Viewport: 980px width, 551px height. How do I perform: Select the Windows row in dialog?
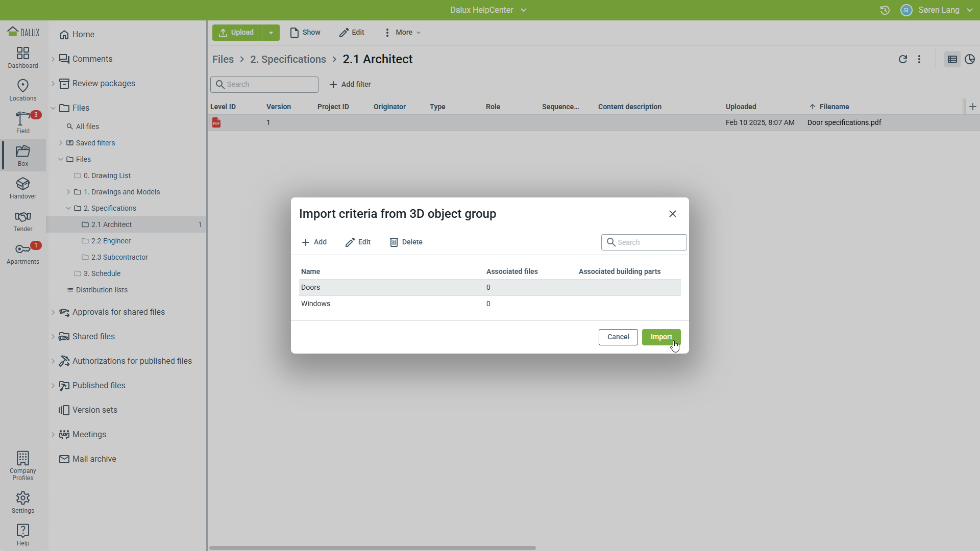(x=315, y=304)
